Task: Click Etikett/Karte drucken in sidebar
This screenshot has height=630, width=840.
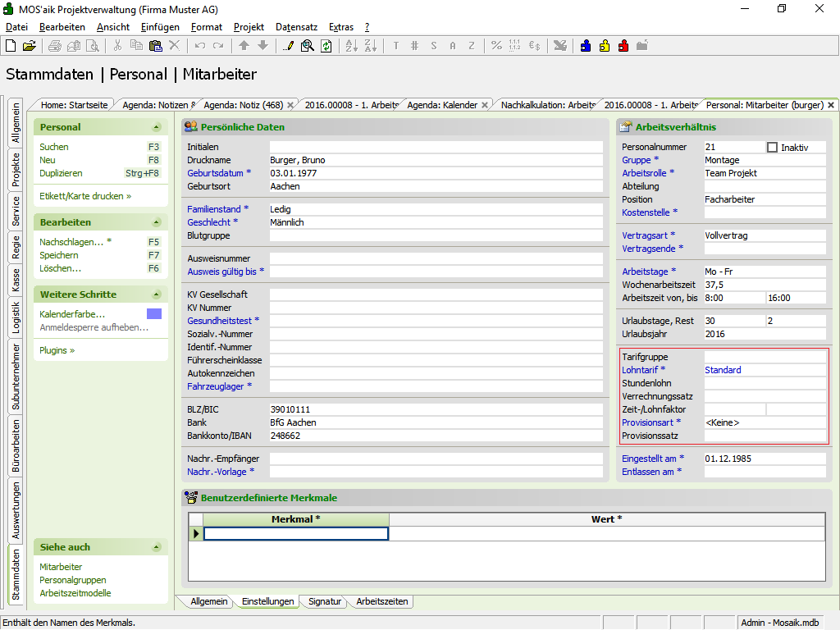Action: tap(84, 196)
